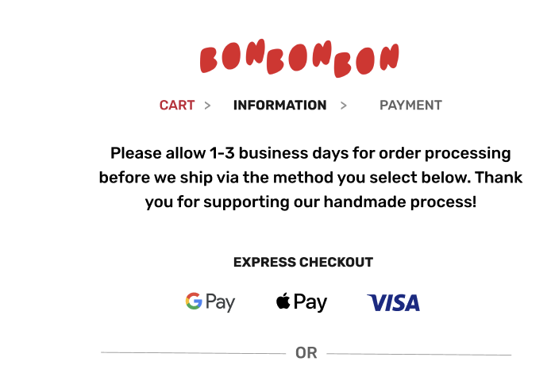
Task: Click the black Apple logo icon
Action: click(283, 300)
